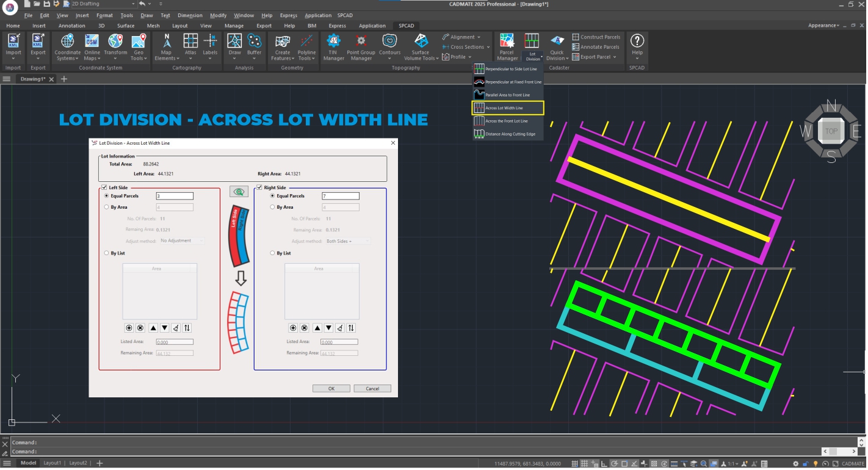
Task: Switch to the Annotation ribbon tab
Action: point(71,26)
